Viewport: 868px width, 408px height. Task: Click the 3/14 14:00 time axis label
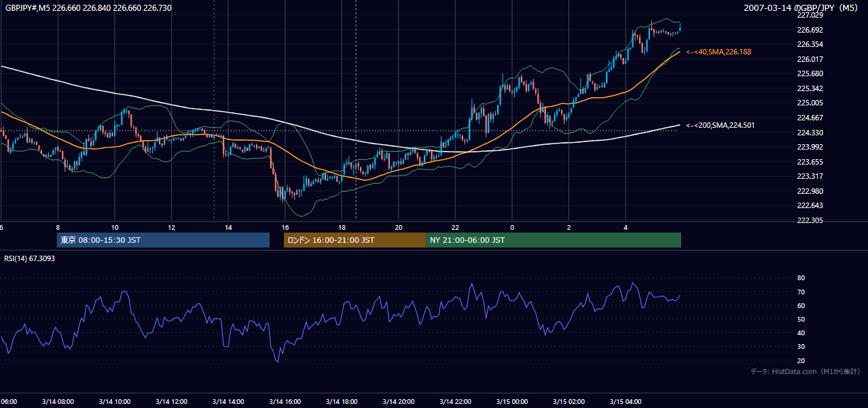pos(228,402)
